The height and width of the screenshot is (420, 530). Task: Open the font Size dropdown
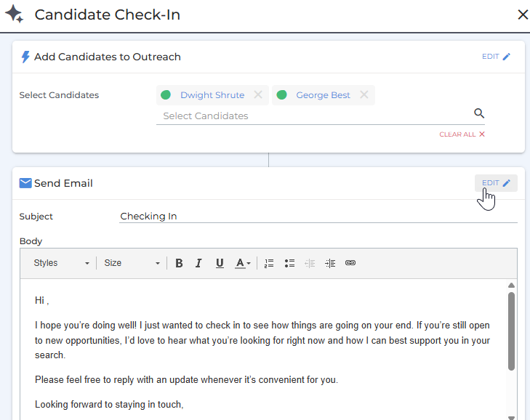point(131,263)
